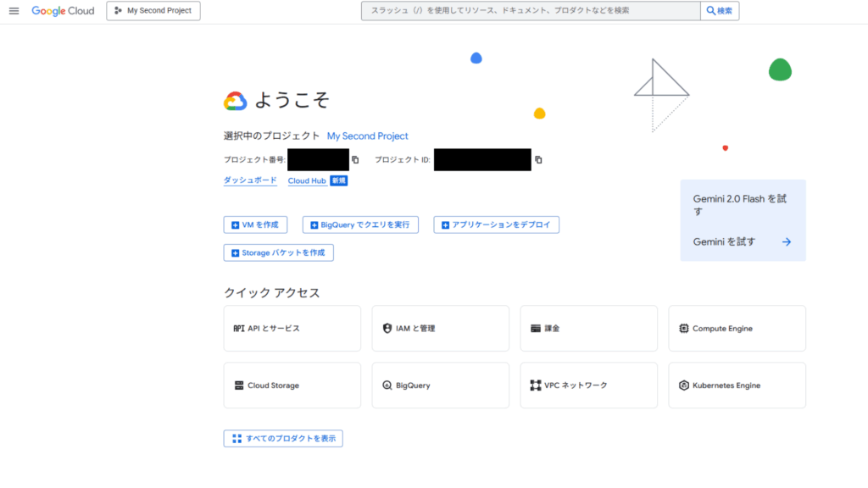868x488 pixels.
Task: Click the IAM shield icon
Action: click(387, 329)
